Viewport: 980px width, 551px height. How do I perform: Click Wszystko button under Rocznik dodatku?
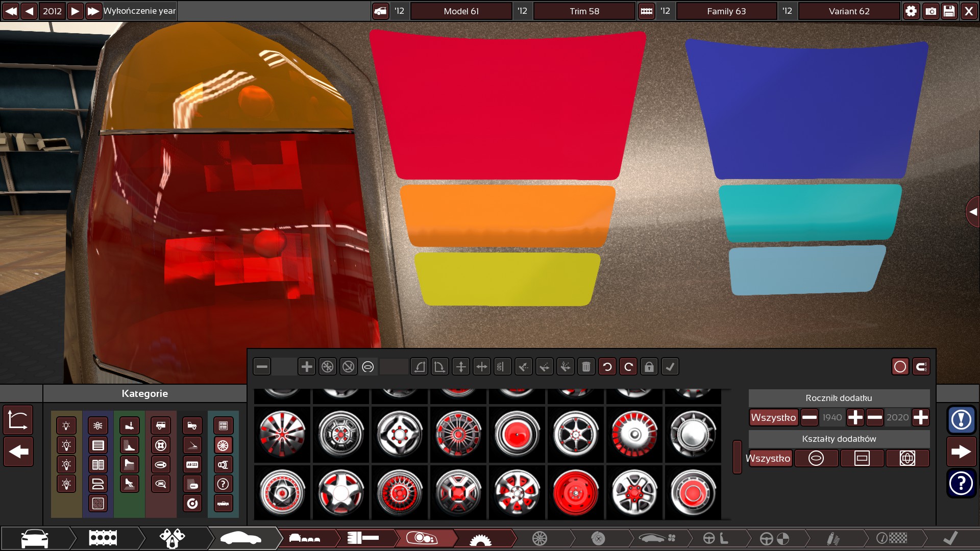point(773,417)
